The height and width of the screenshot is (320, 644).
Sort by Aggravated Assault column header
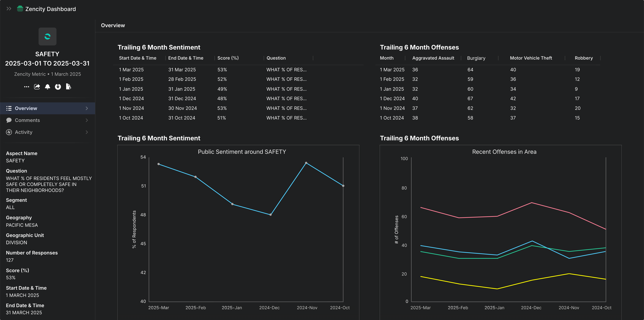[x=433, y=58]
